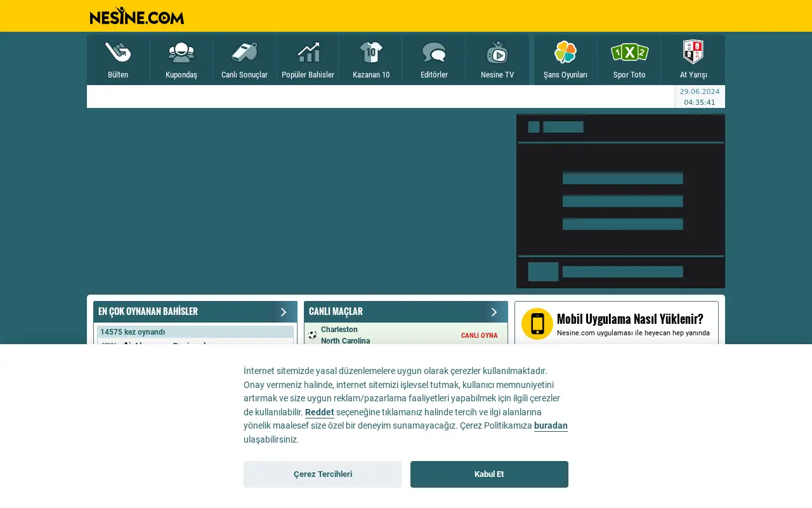Open the Şans Oyunları clover icon
812x508 pixels.
pos(565,53)
